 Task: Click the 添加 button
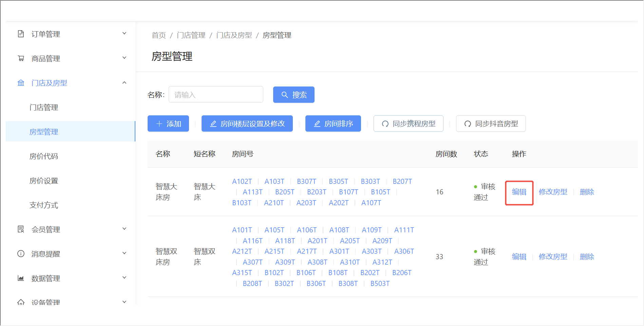coord(168,123)
